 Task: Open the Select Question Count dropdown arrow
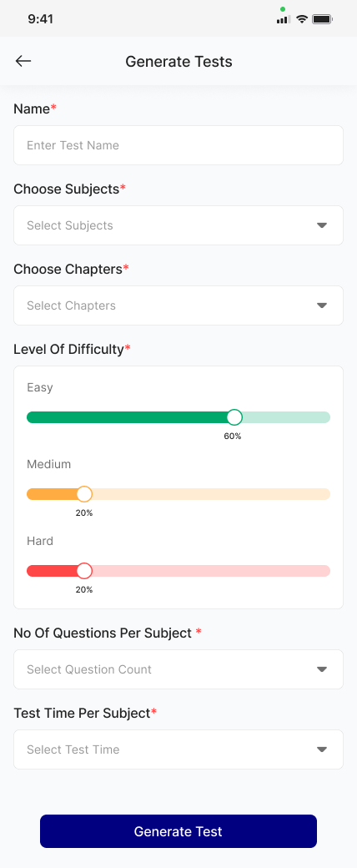tap(322, 669)
